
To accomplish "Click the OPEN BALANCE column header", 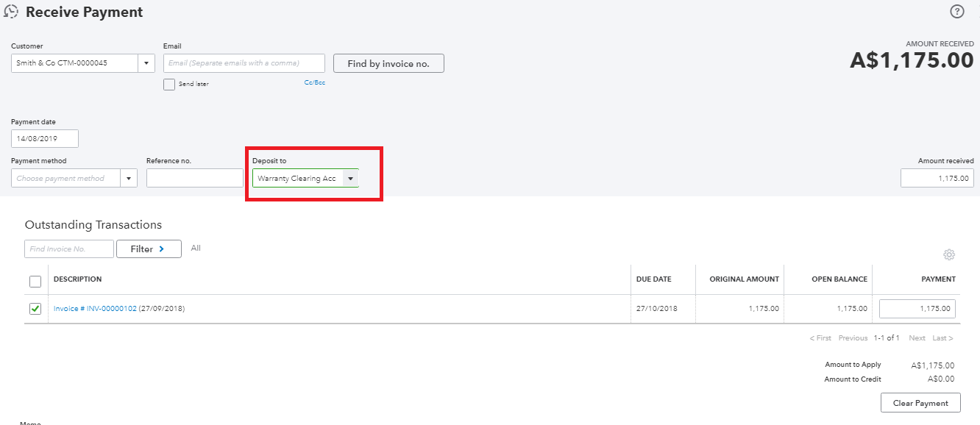I will [839, 279].
